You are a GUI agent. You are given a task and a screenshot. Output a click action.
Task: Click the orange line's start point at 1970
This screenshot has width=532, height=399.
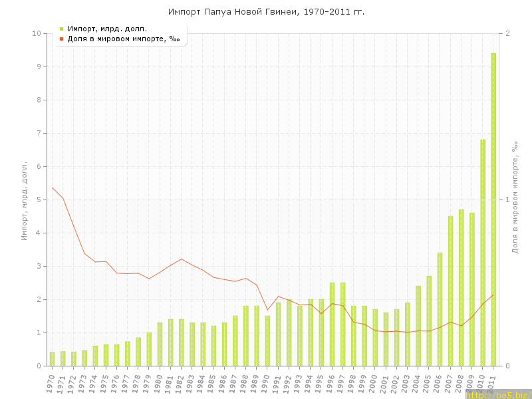[52, 188]
